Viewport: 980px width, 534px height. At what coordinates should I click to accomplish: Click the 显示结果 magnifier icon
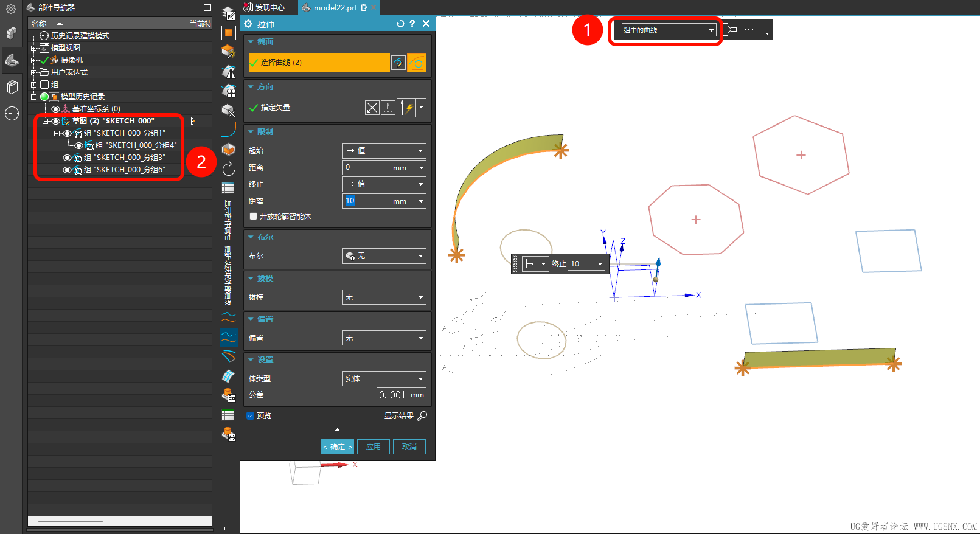point(422,416)
